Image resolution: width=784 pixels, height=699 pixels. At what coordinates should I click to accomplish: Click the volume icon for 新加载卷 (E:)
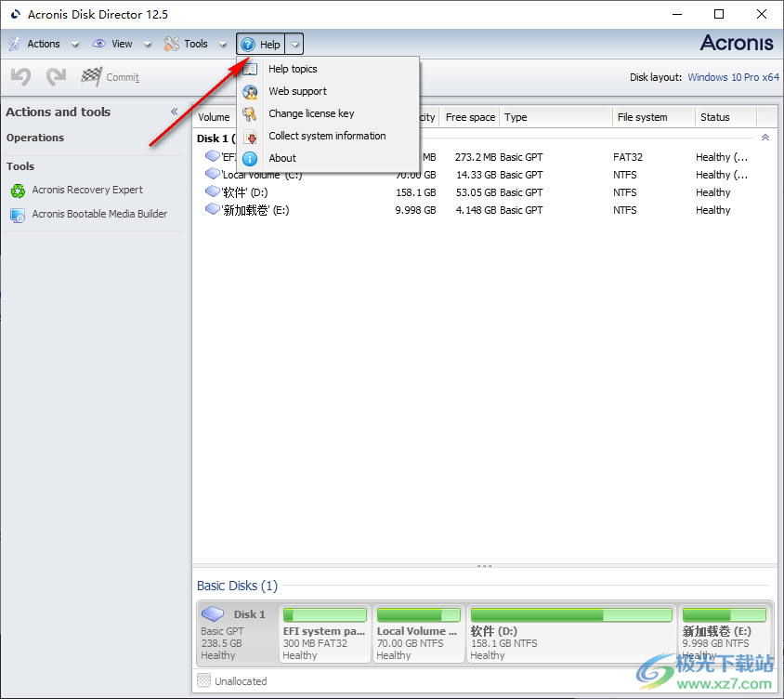coord(213,209)
